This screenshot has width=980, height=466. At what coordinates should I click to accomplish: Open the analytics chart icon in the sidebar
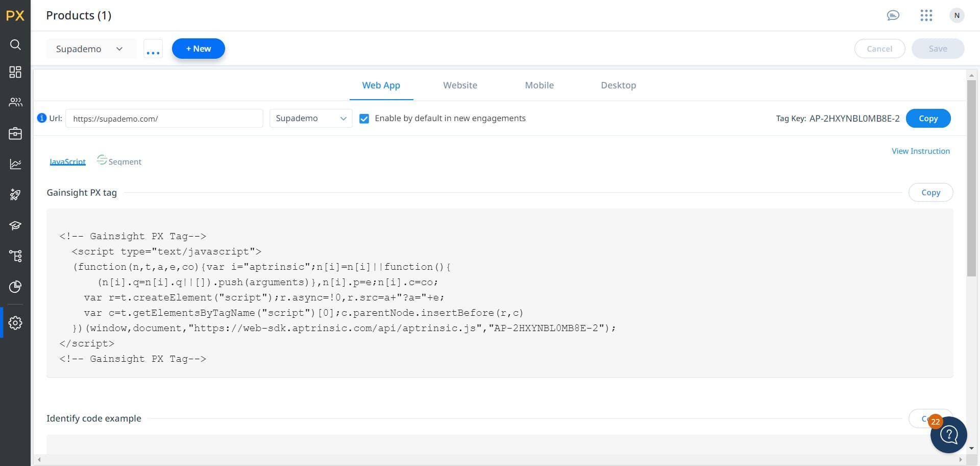coord(15,164)
